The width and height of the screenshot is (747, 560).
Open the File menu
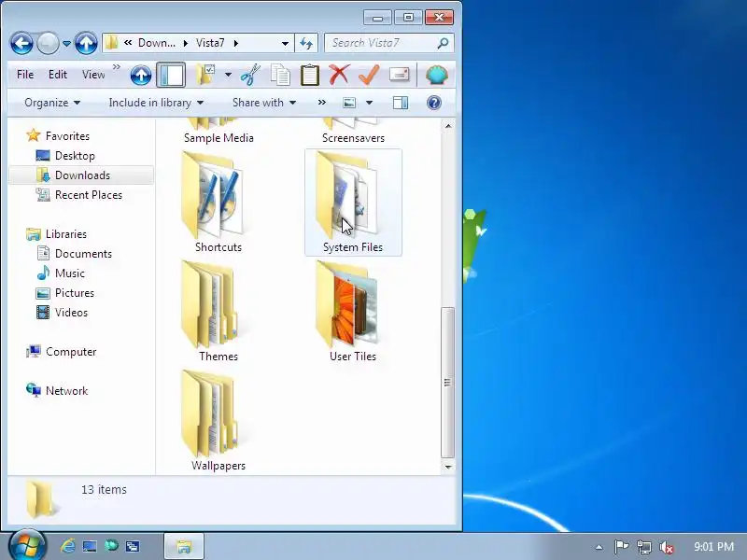25,75
